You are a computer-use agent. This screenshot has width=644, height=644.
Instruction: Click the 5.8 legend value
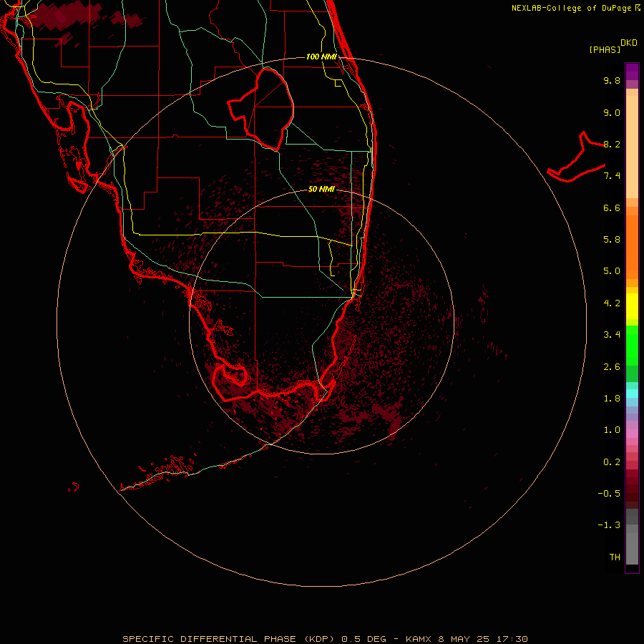click(x=612, y=240)
